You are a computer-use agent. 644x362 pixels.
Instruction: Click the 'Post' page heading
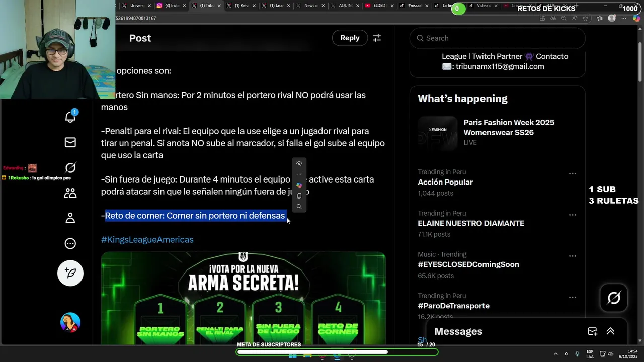[x=140, y=38]
